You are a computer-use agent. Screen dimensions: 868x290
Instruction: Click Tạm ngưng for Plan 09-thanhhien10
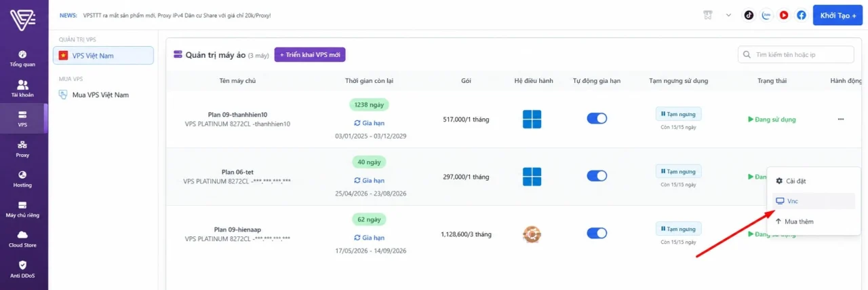point(678,114)
